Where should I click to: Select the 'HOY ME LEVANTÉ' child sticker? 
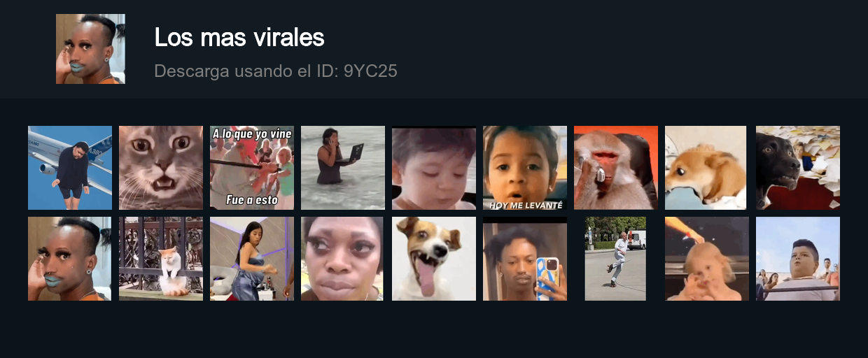click(x=525, y=168)
